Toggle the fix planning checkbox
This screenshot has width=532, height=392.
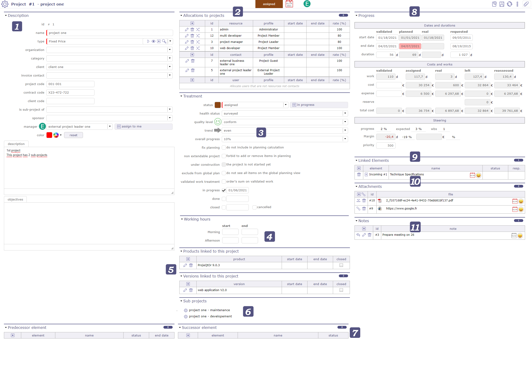[224, 147]
